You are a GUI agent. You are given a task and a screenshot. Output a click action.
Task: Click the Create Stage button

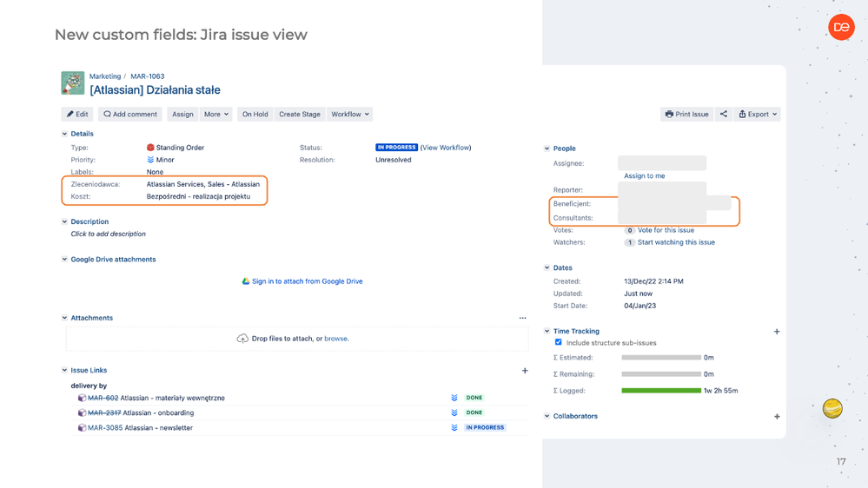(300, 114)
